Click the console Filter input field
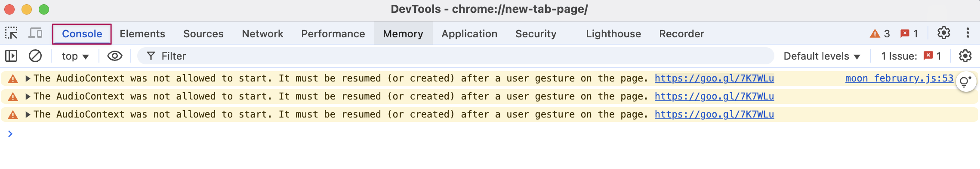 point(455,56)
